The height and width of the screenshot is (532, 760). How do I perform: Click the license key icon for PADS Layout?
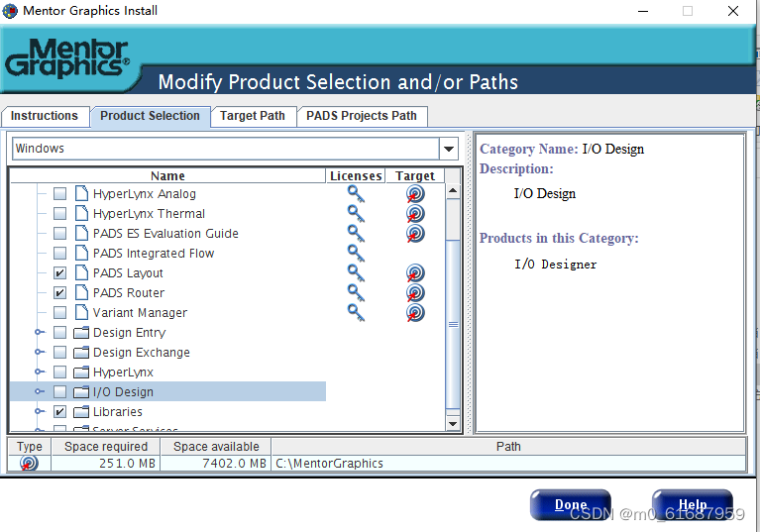pyautogui.click(x=356, y=273)
